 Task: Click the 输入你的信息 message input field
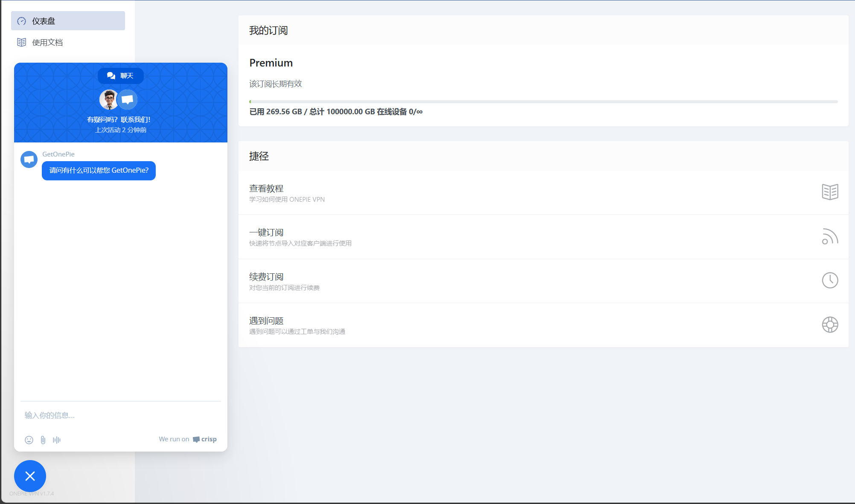click(120, 415)
